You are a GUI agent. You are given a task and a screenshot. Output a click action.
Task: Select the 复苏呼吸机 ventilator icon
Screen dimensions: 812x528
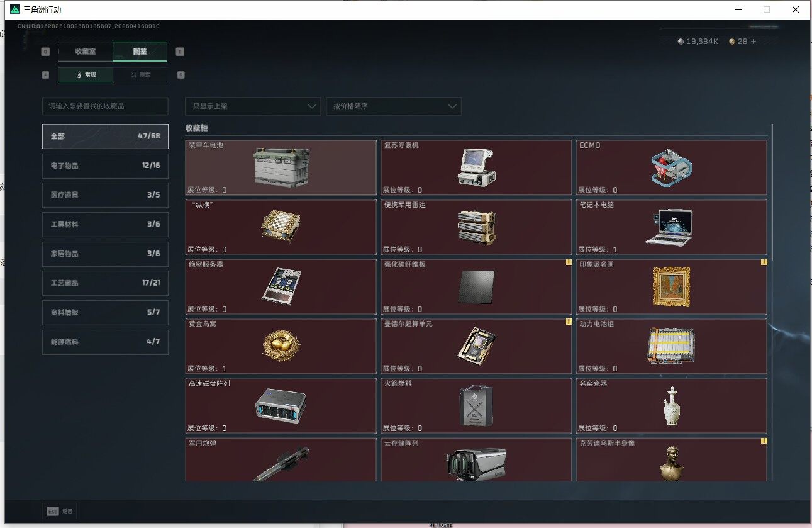[x=476, y=167]
